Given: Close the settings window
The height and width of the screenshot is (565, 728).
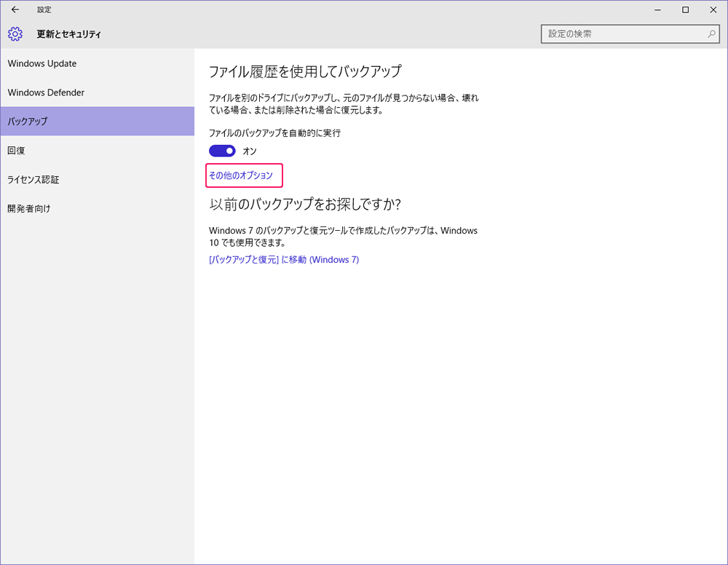Looking at the screenshot, I should pyautogui.click(x=713, y=9).
